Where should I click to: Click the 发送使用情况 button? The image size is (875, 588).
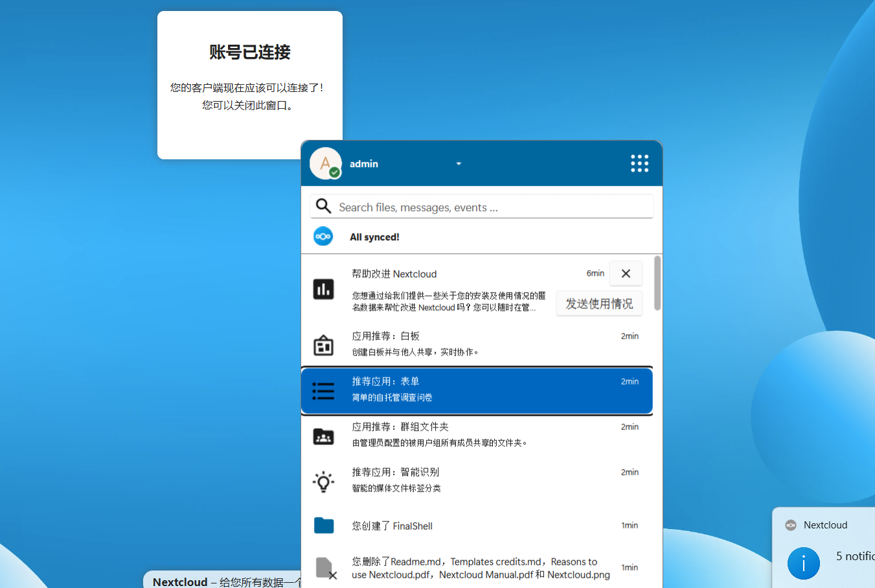(599, 303)
